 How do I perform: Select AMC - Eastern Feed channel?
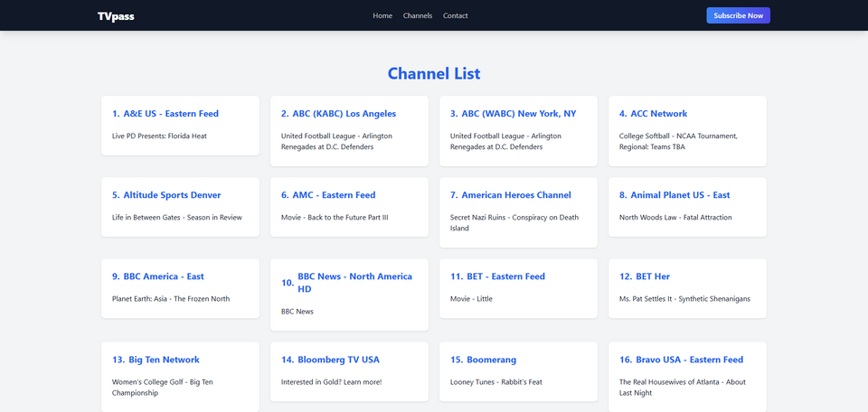pos(334,194)
